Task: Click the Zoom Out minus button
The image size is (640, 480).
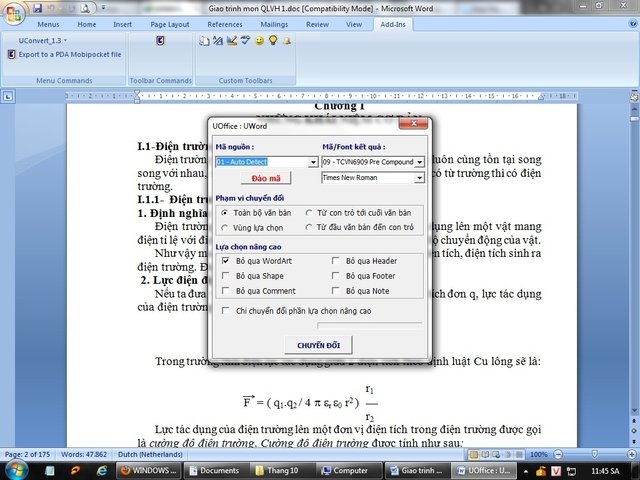Action: [558, 454]
